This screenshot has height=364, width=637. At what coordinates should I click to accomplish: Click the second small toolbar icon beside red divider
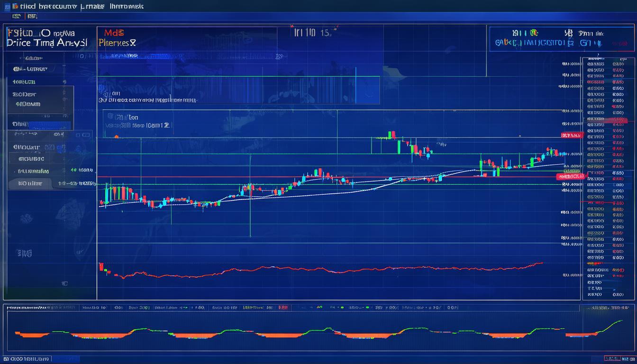click(31, 16)
